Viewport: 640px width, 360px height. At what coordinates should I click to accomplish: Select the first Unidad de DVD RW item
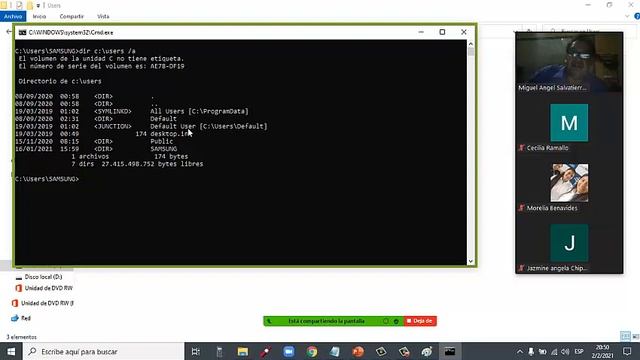click(44, 288)
